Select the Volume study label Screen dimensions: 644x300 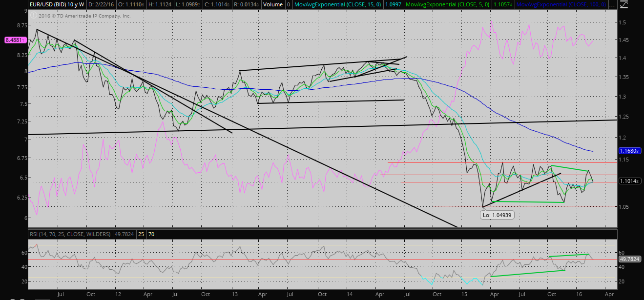[272, 4]
